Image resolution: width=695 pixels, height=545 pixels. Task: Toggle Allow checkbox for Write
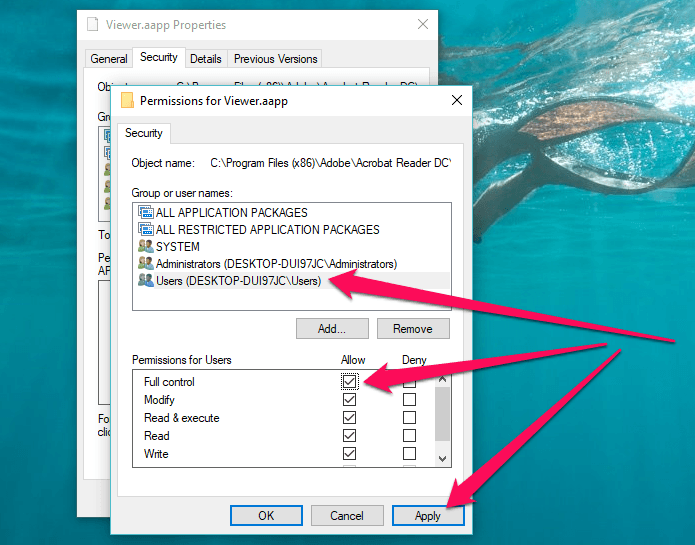349,453
